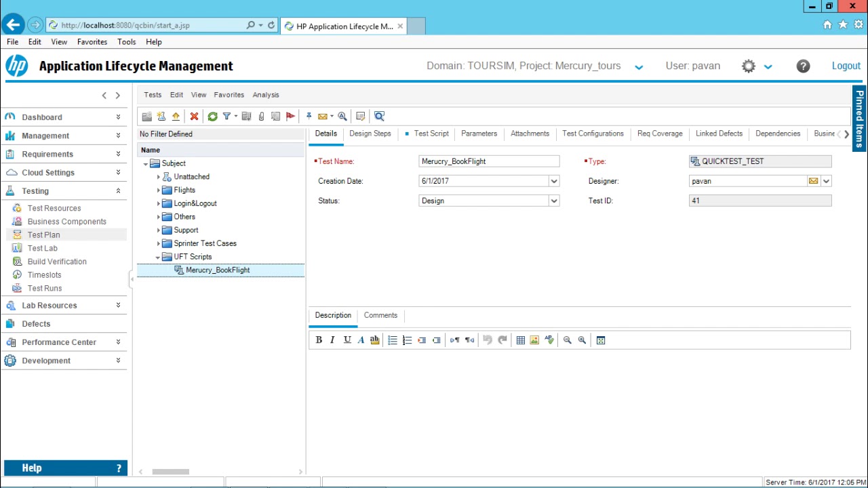Open the browser Favorites menu
This screenshot has height=488, width=868.
(x=92, y=42)
